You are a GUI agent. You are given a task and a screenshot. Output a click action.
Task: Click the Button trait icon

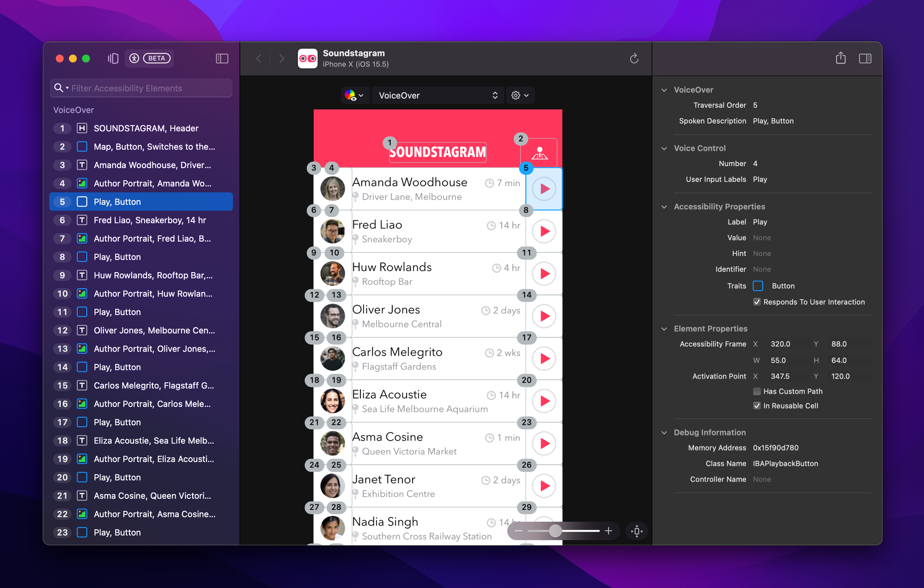[758, 286]
